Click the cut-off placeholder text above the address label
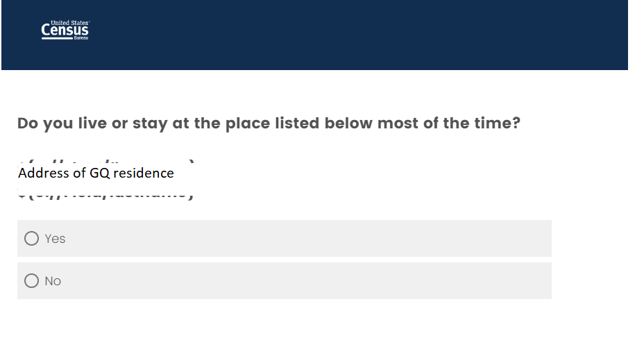644x356 pixels. [104, 162]
